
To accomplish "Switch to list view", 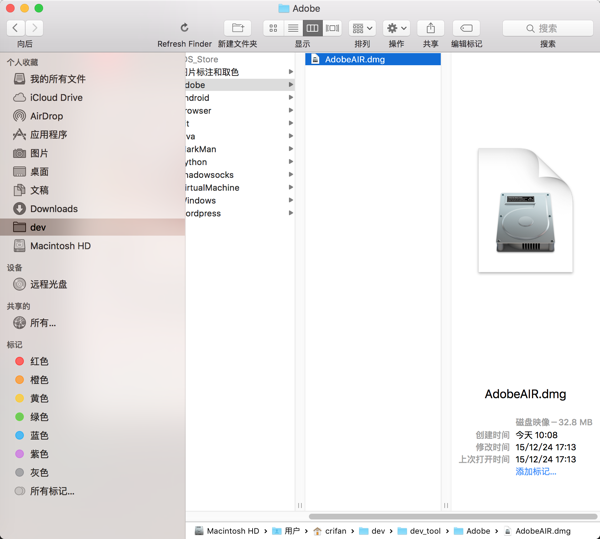I will point(293,28).
